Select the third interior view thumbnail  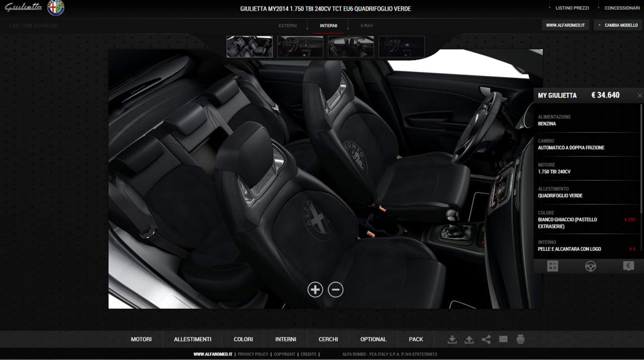pyautogui.click(x=351, y=46)
